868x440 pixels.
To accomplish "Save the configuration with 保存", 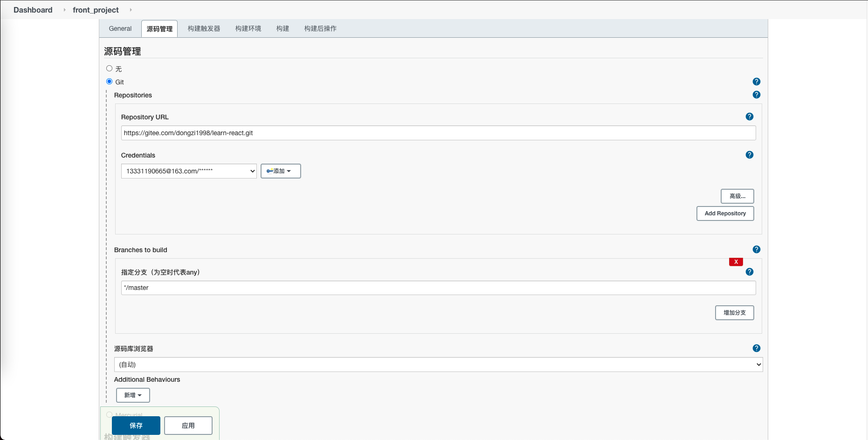I will [136, 426].
